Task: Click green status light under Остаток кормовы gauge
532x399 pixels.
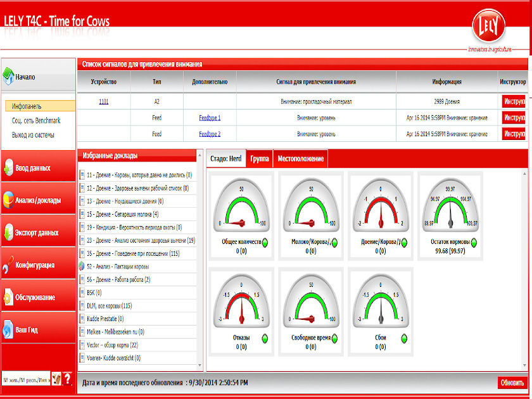Action: tap(474, 242)
